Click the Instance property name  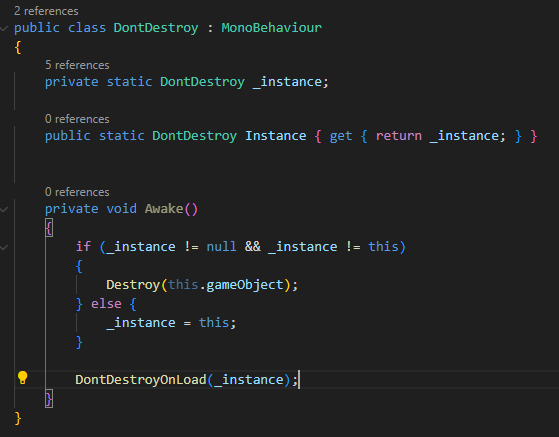[x=276, y=136]
